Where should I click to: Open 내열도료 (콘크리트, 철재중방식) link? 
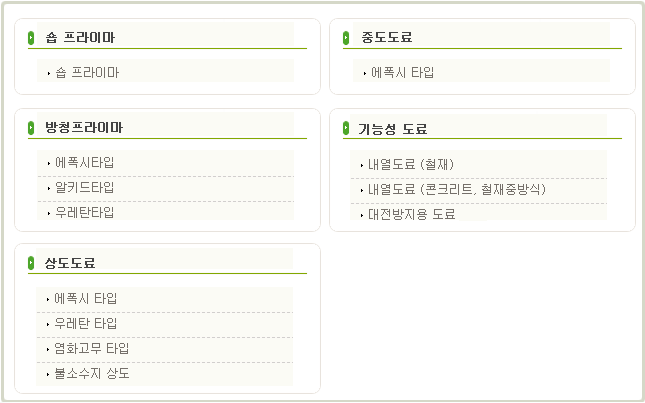click(457, 190)
